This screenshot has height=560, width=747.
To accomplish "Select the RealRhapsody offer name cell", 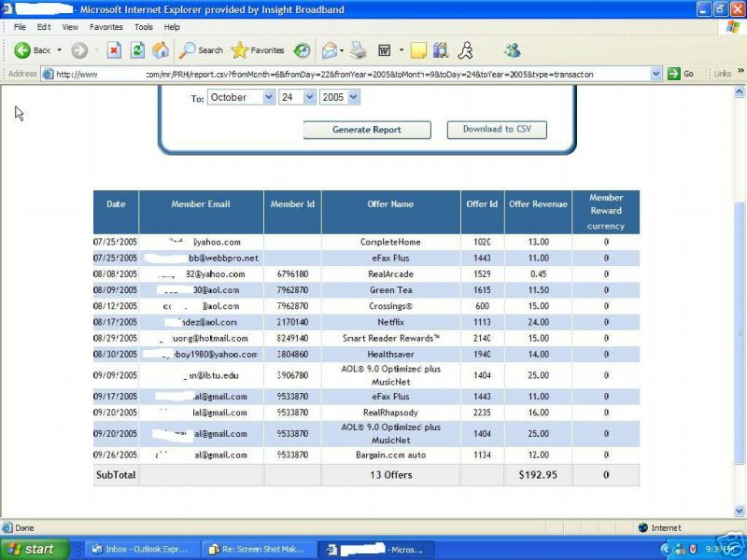I will [390, 413].
